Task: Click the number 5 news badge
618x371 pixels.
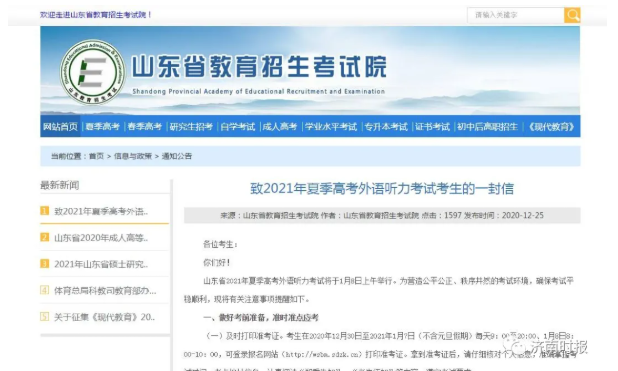Action: 45,317
